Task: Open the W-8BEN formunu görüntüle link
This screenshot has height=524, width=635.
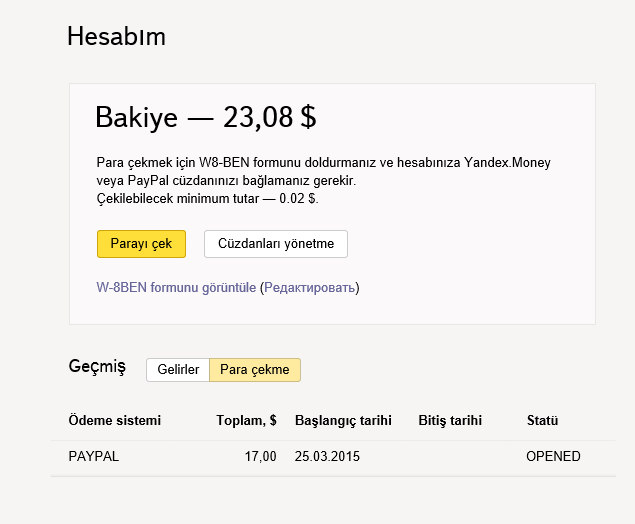Action: [176, 287]
